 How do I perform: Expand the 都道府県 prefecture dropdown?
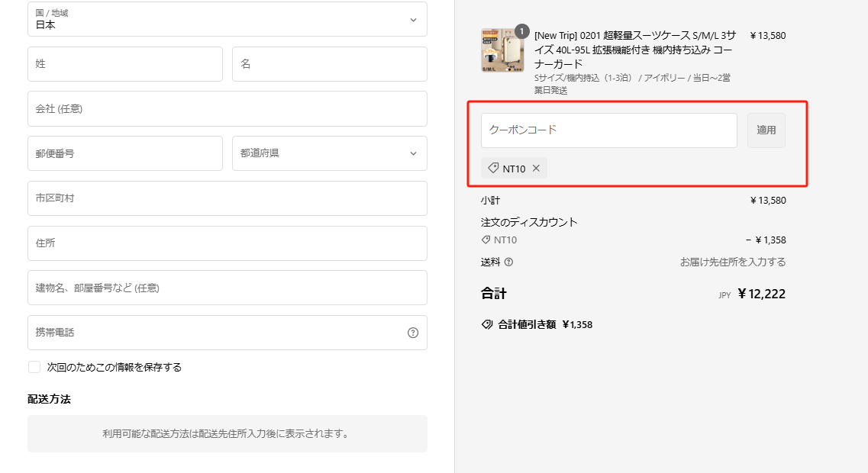tap(329, 153)
